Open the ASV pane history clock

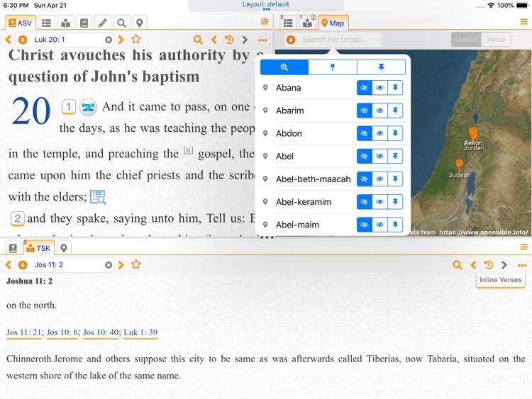(229, 40)
